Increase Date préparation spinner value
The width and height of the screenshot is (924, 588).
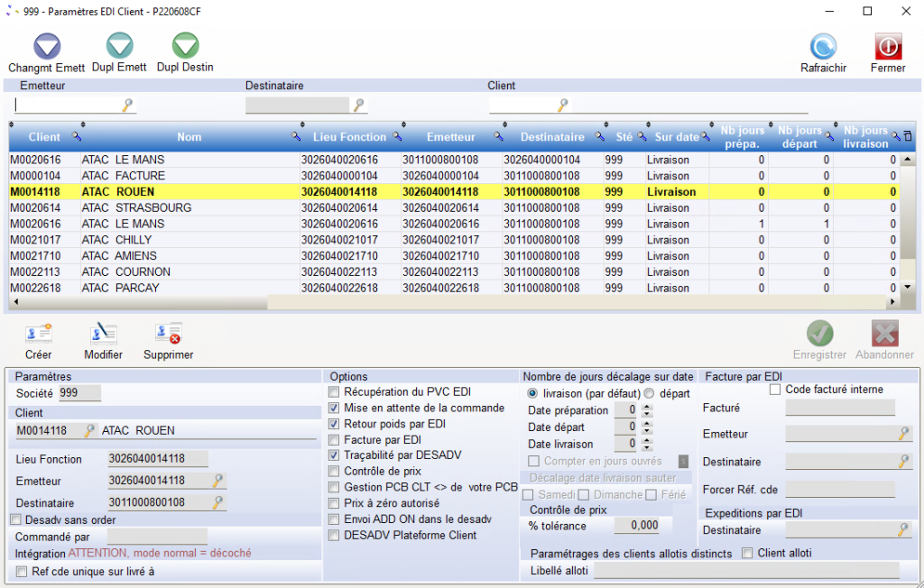pyautogui.click(x=647, y=407)
